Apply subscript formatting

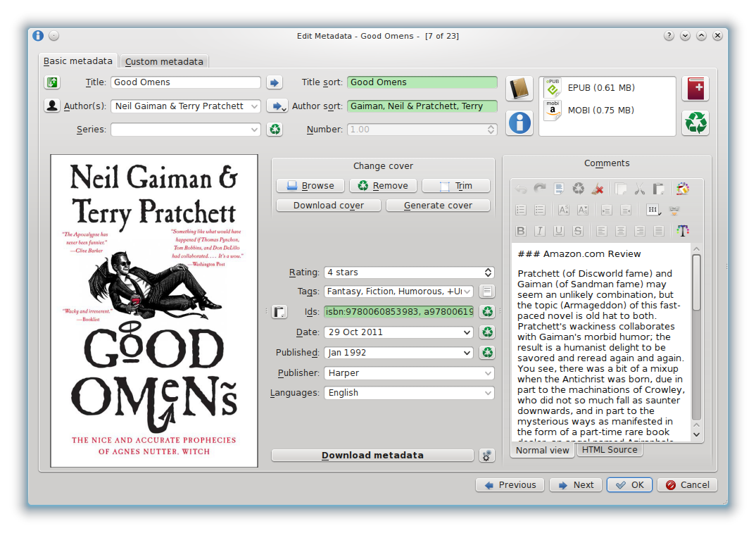[582, 210]
